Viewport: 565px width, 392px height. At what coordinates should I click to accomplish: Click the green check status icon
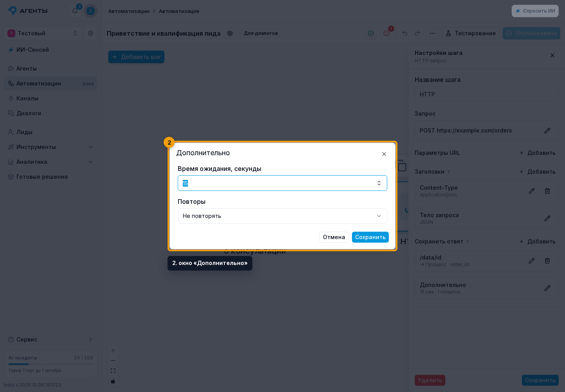[371, 33]
